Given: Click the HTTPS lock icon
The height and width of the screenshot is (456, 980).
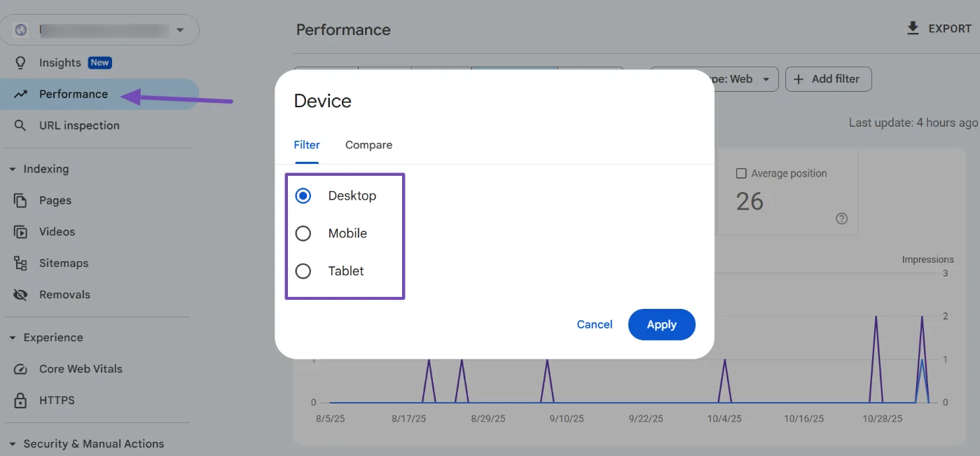Looking at the screenshot, I should coord(20,401).
